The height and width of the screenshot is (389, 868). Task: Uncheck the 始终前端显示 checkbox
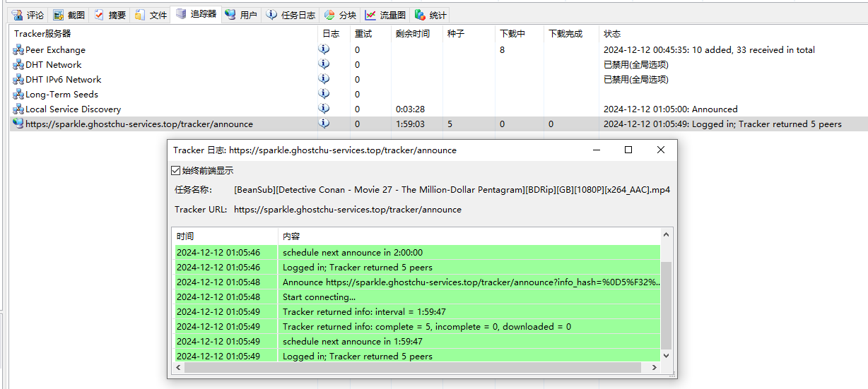point(176,171)
